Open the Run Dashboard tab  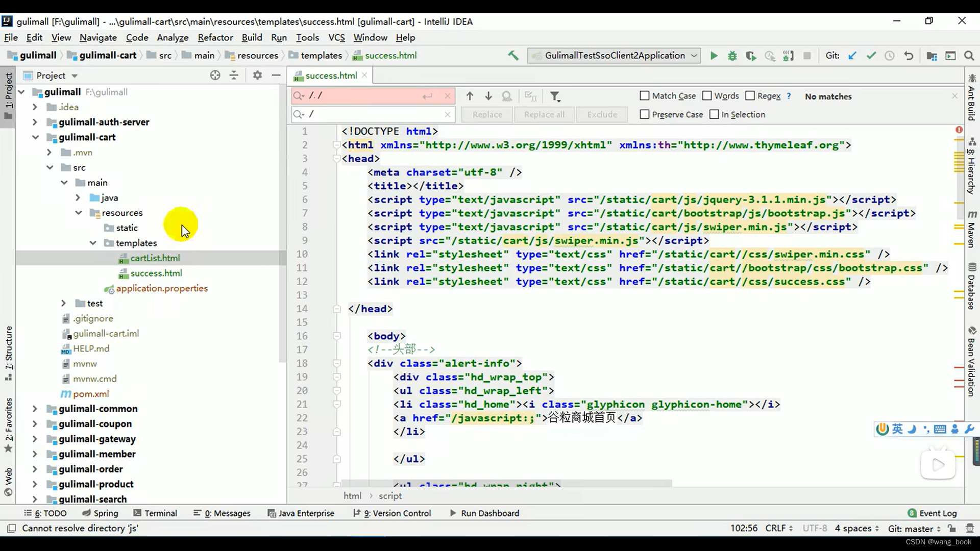coord(489,513)
